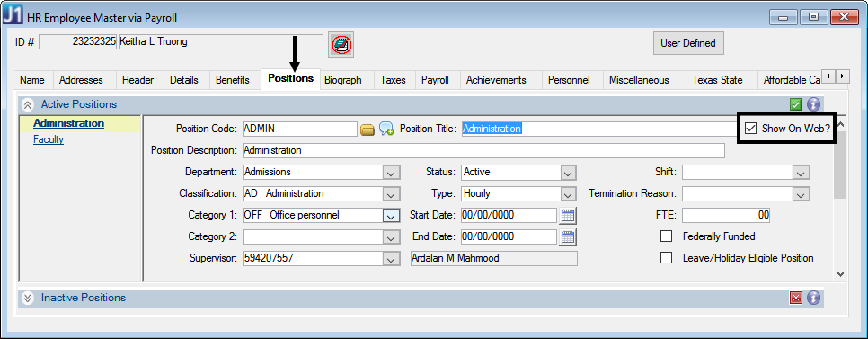Click info icon in Active Positions header
Screen dimensions: 868x339
point(813,104)
